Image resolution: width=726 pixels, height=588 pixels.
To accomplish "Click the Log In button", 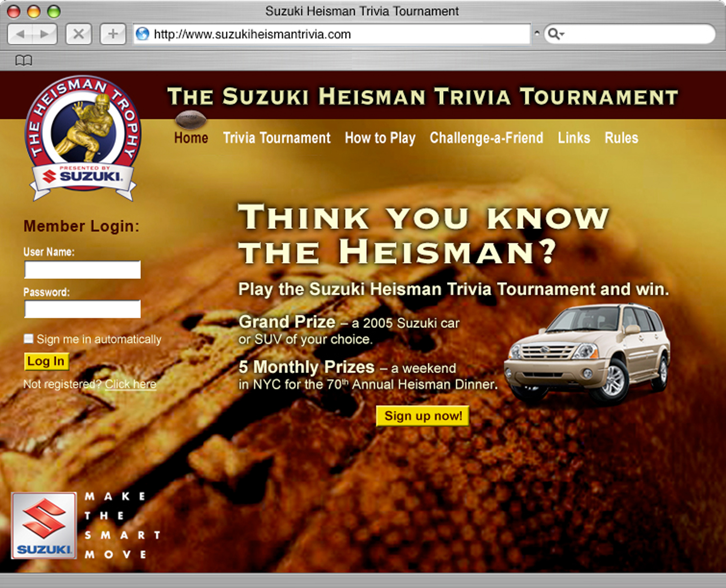I will (46, 361).
